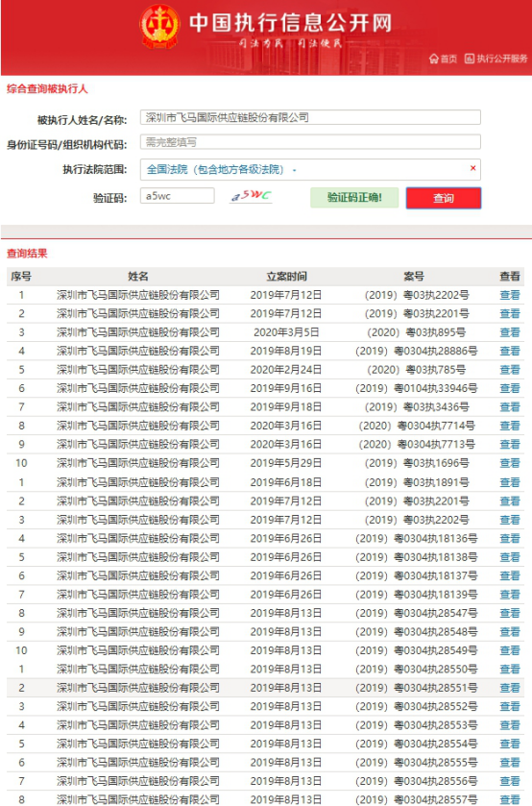Click the 验证码正确! status label

pyautogui.click(x=354, y=197)
